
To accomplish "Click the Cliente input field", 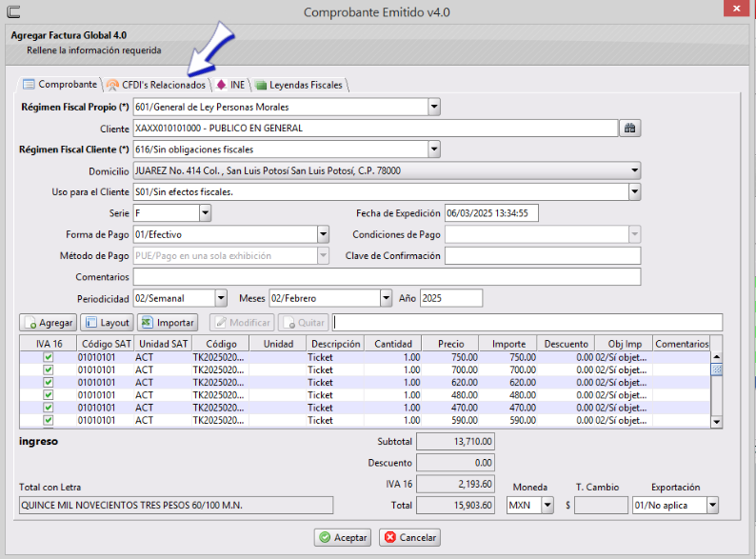I will (x=375, y=129).
